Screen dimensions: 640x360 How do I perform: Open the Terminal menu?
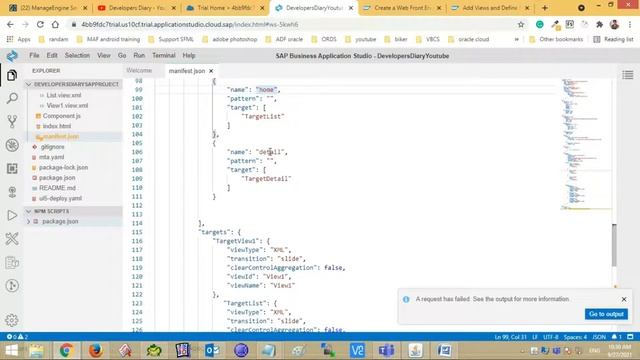[164, 56]
